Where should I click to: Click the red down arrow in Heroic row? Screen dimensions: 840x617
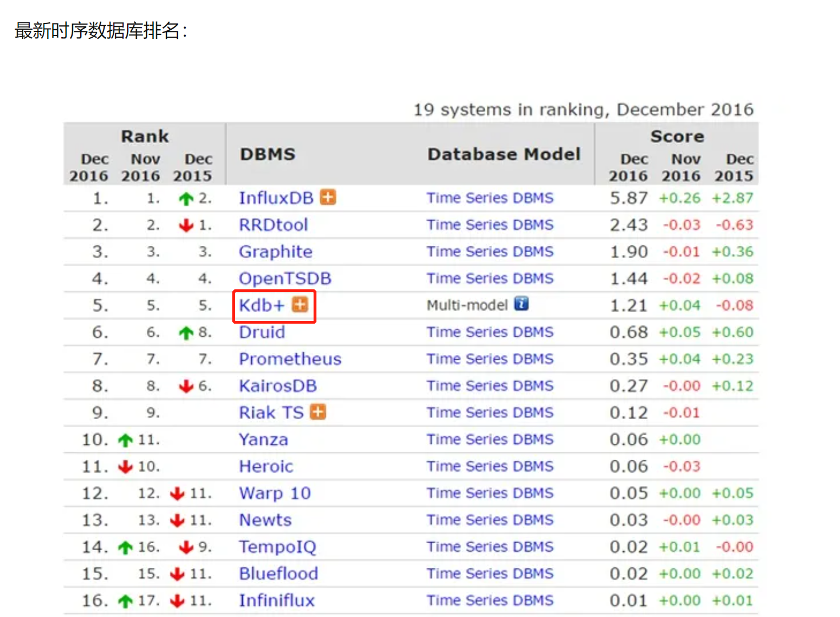point(125,467)
